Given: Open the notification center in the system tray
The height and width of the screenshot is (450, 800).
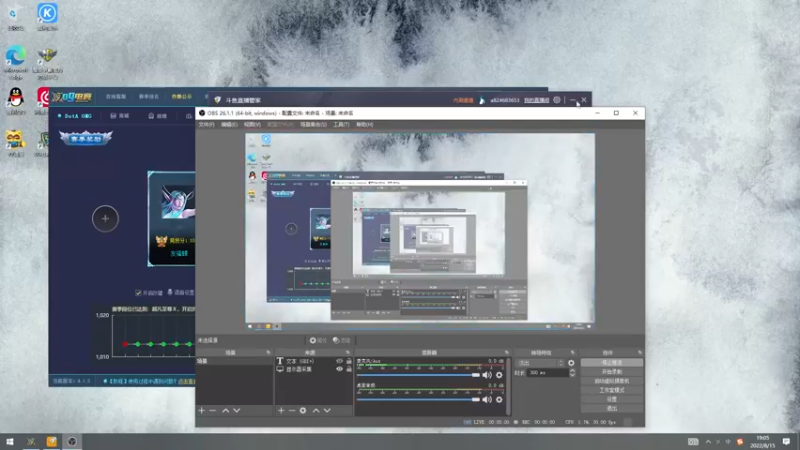Looking at the screenshot, I should point(786,442).
